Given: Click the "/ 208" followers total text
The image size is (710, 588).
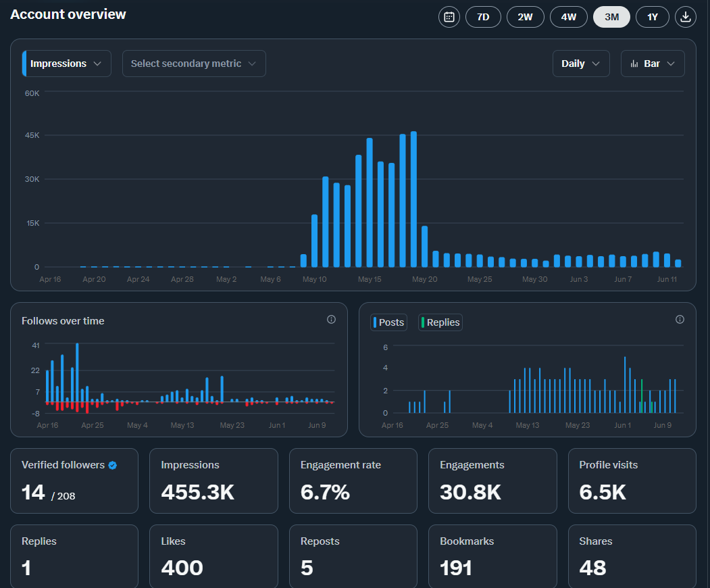Looking at the screenshot, I should click(x=64, y=496).
